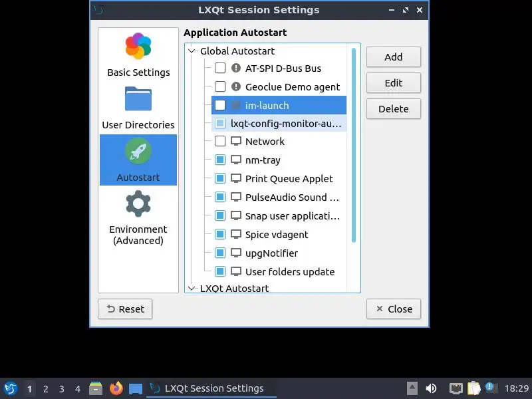This screenshot has width=532, height=399.
Task: Click the Add button
Action: coord(394,57)
